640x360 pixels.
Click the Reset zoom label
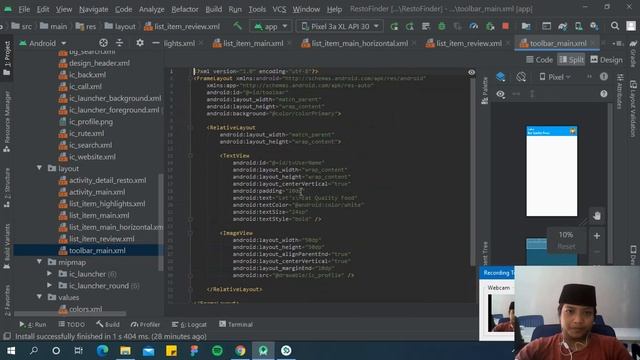[x=566, y=247]
